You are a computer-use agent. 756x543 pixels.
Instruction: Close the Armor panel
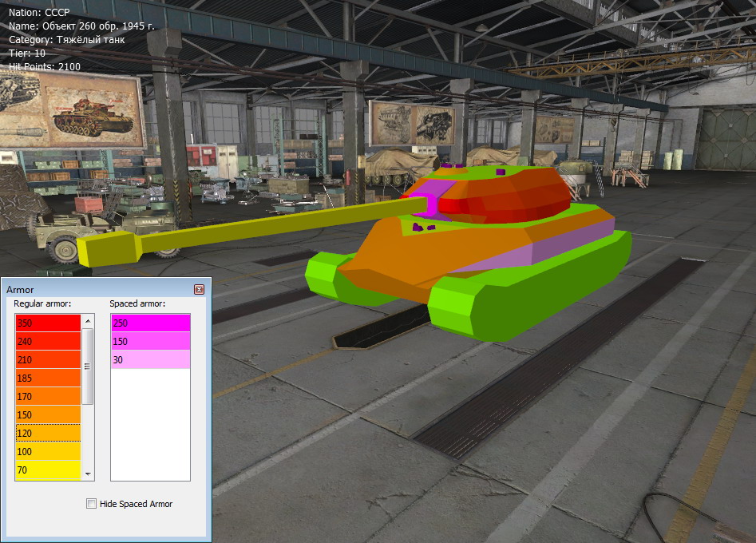click(x=200, y=290)
